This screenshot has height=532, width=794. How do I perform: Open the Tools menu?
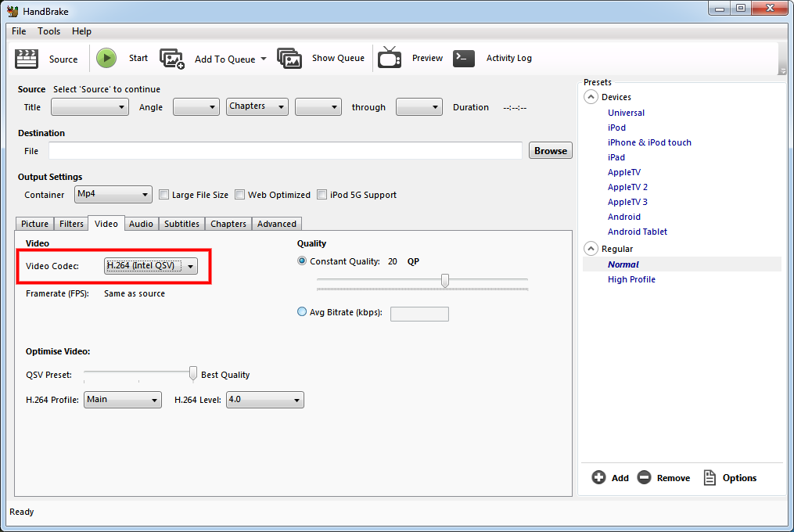49,31
